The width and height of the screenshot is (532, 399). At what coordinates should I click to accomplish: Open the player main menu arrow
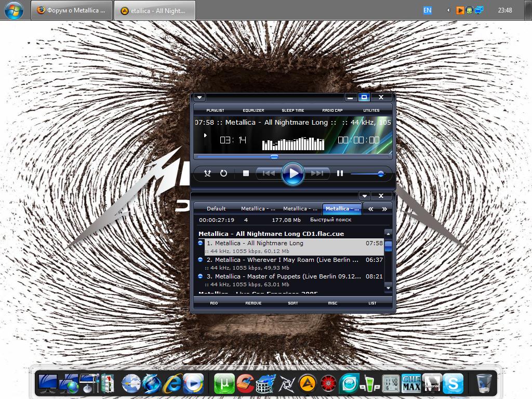[x=200, y=97]
